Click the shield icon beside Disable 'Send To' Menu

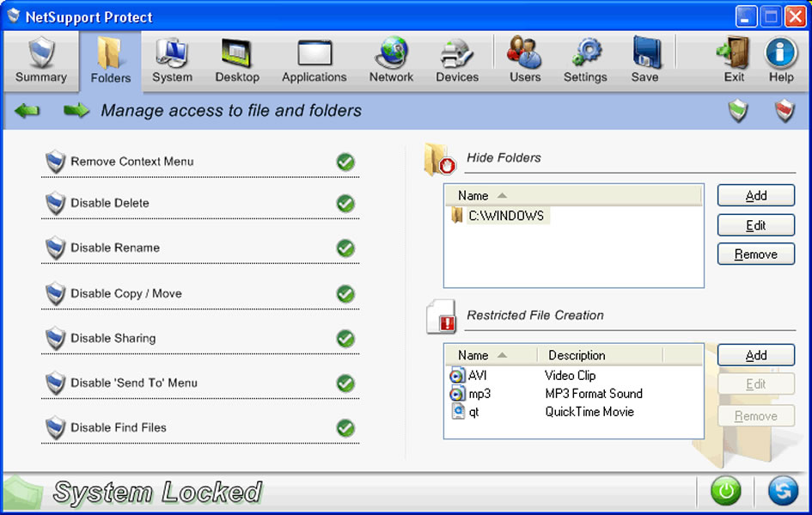[55, 383]
